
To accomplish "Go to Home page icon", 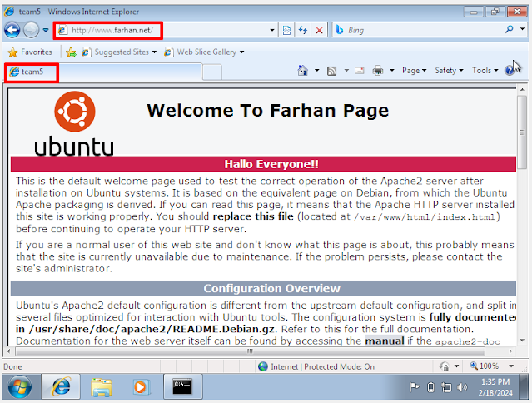I will (x=303, y=71).
